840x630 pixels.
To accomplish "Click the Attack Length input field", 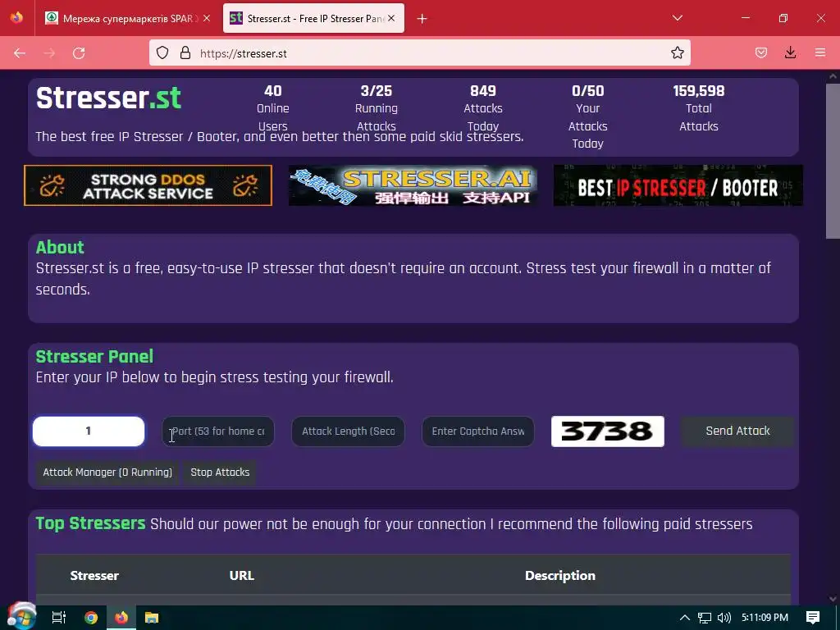I will (348, 431).
